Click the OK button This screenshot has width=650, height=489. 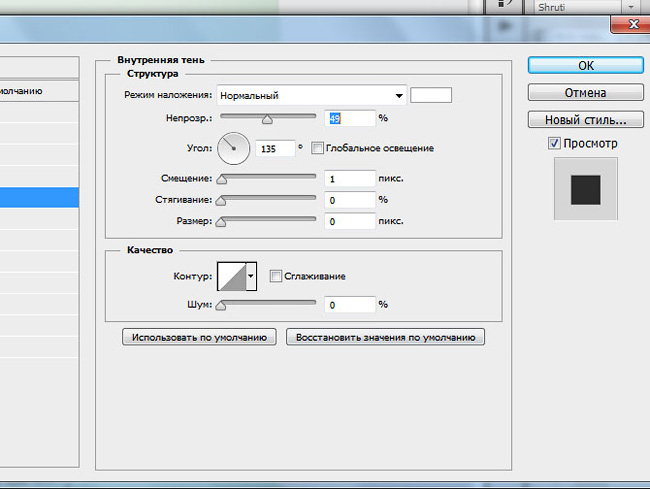click(585, 65)
